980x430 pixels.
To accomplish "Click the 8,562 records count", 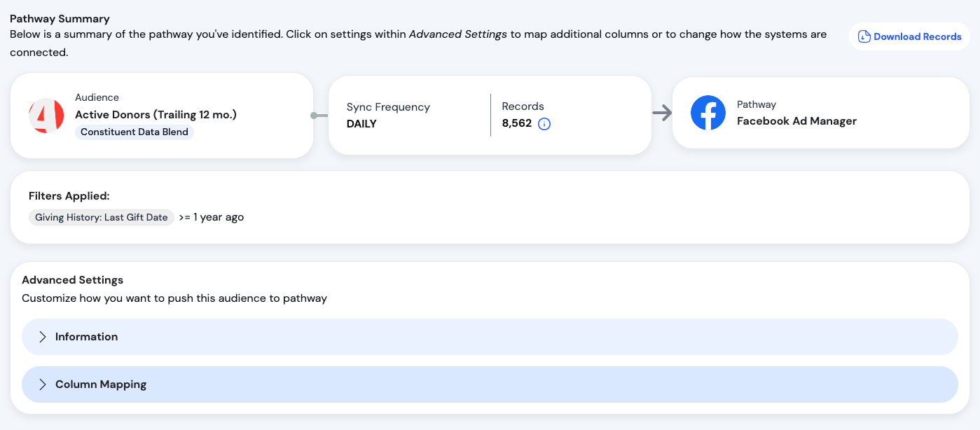I will point(516,124).
